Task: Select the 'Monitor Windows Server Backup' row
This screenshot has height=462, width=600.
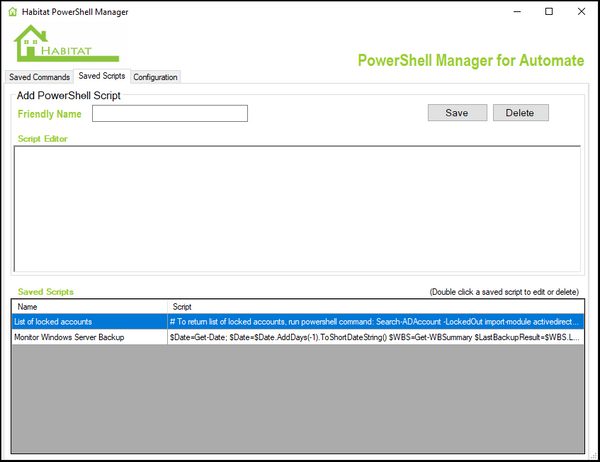Action: coord(298,337)
